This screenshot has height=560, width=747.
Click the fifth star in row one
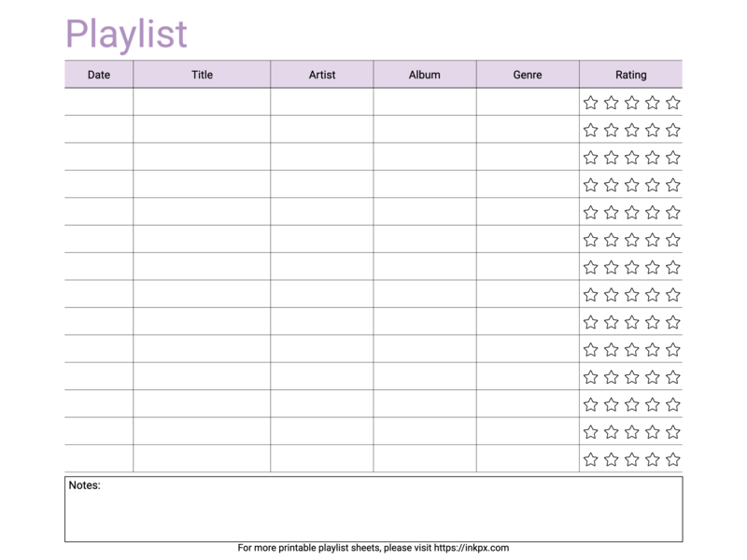(x=673, y=103)
